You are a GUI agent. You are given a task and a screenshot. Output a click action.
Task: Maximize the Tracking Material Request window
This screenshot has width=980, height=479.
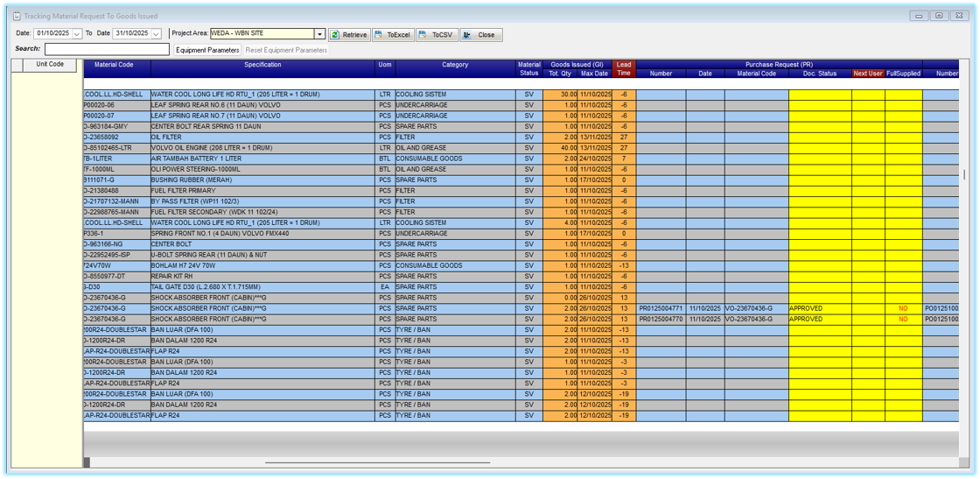939,17
